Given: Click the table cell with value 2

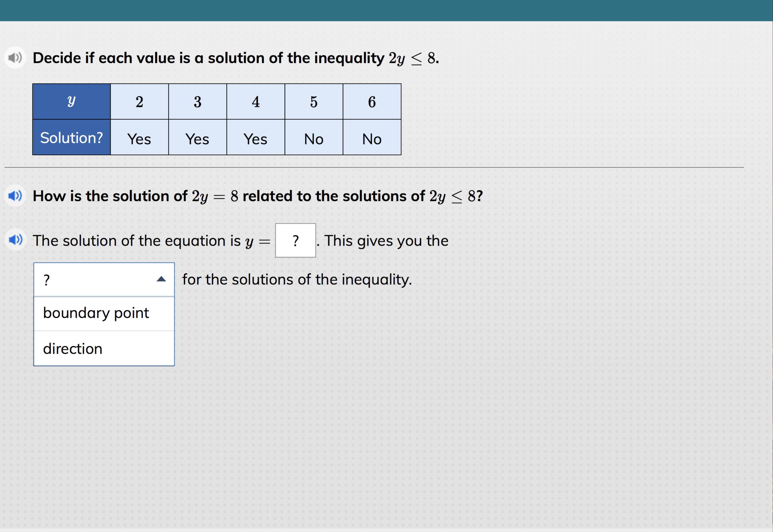Looking at the screenshot, I should click(x=139, y=102).
